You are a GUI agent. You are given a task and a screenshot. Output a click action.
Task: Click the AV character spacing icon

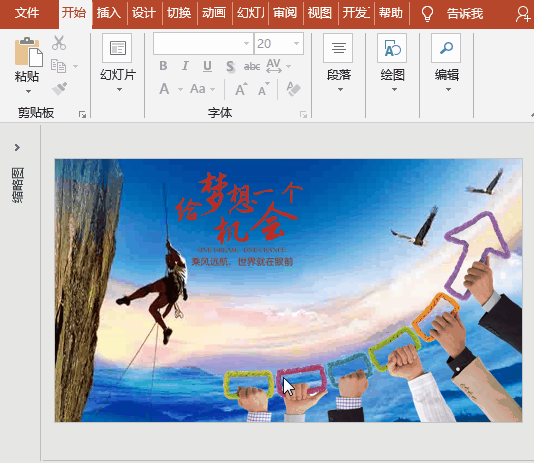pyautogui.click(x=274, y=66)
